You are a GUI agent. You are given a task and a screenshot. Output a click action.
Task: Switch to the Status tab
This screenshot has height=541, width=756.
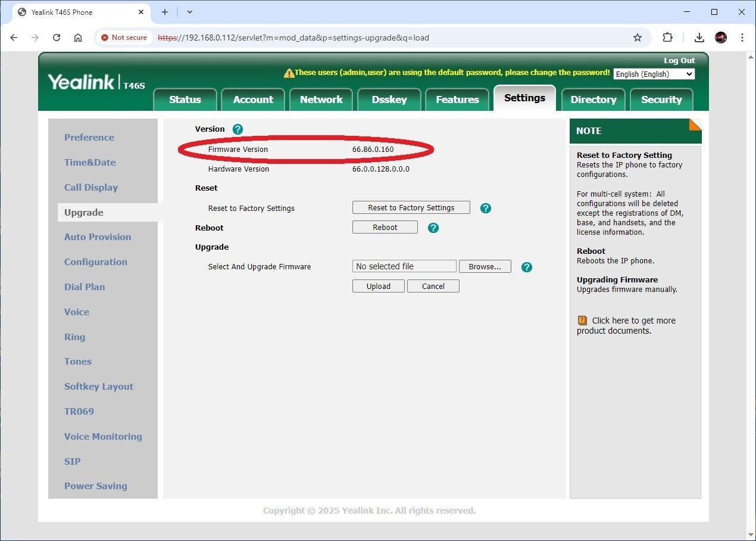(185, 100)
